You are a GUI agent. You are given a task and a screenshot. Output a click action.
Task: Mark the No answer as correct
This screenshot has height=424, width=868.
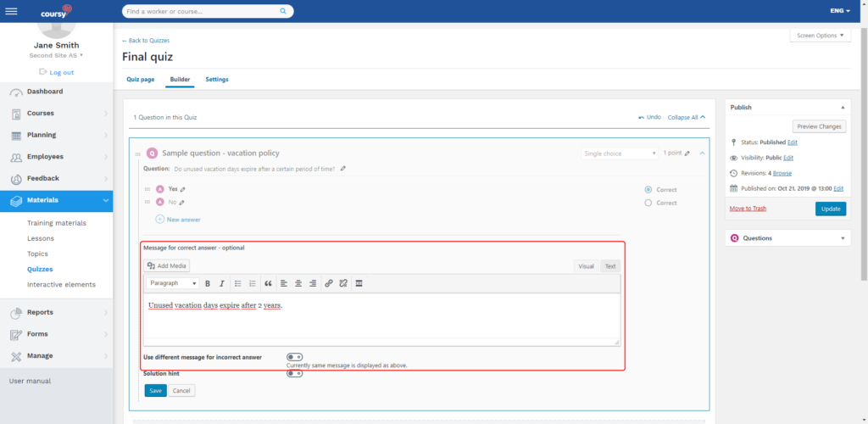pyautogui.click(x=648, y=203)
